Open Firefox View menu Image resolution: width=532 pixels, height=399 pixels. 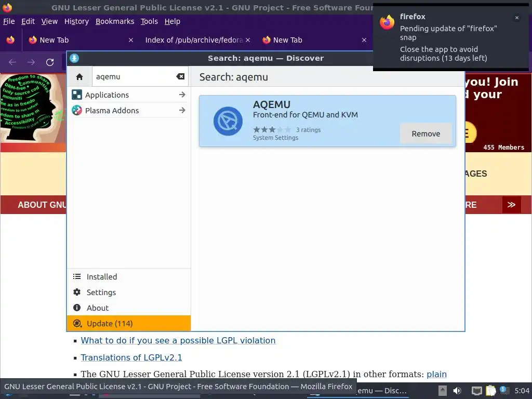49,21
